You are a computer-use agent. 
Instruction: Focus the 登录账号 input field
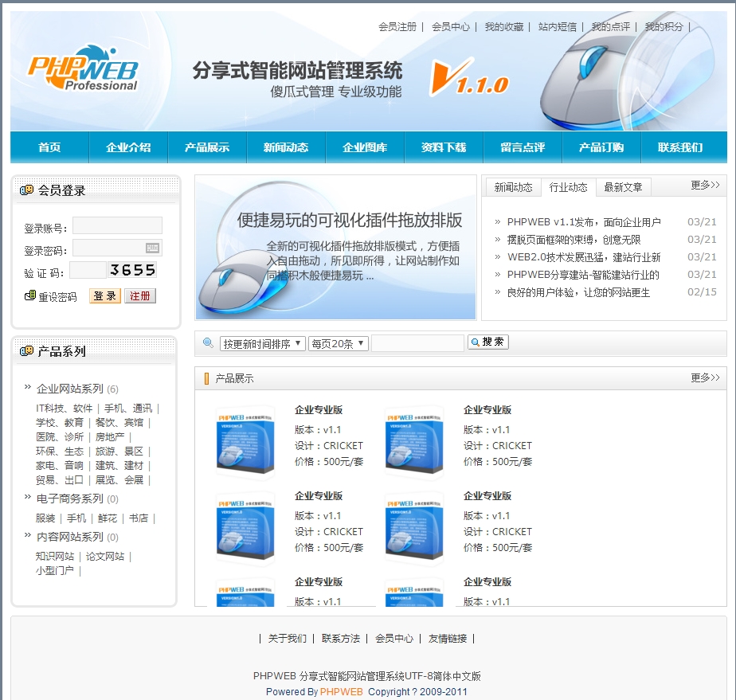pyautogui.click(x=117, y=226)
